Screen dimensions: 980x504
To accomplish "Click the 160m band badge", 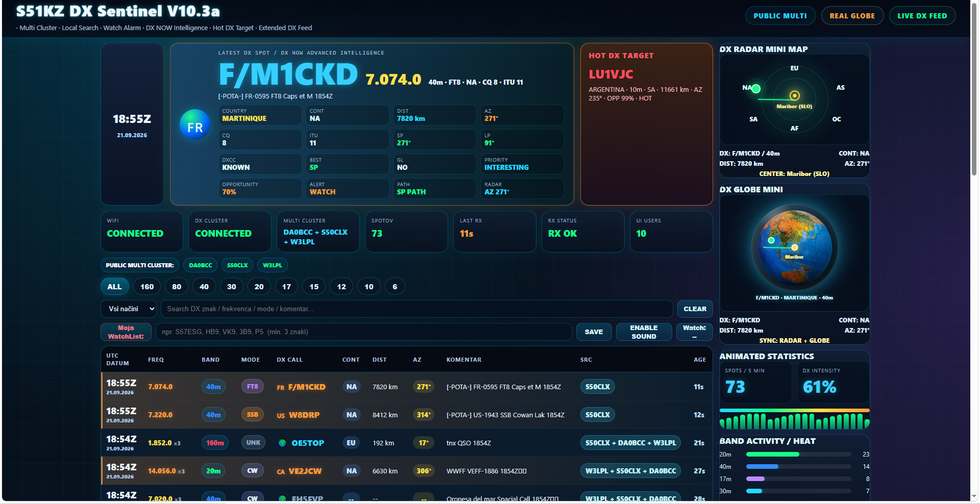I will tap(215, 443).
